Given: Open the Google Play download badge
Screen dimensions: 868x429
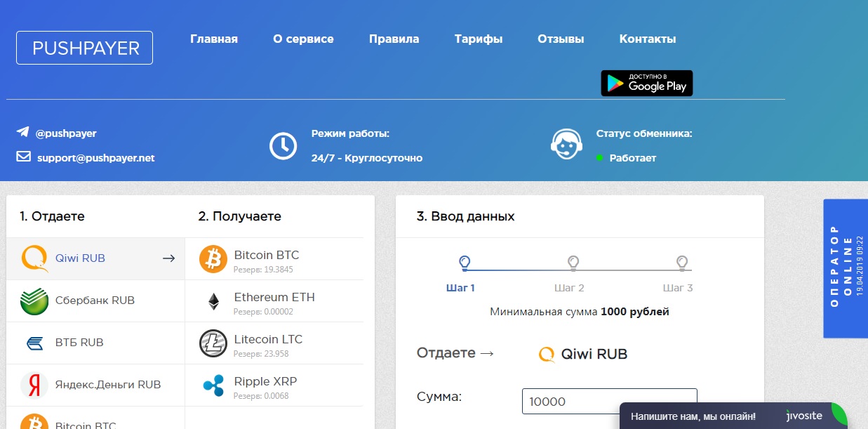Looking at the screenshot, I should [x=646, y=83].
